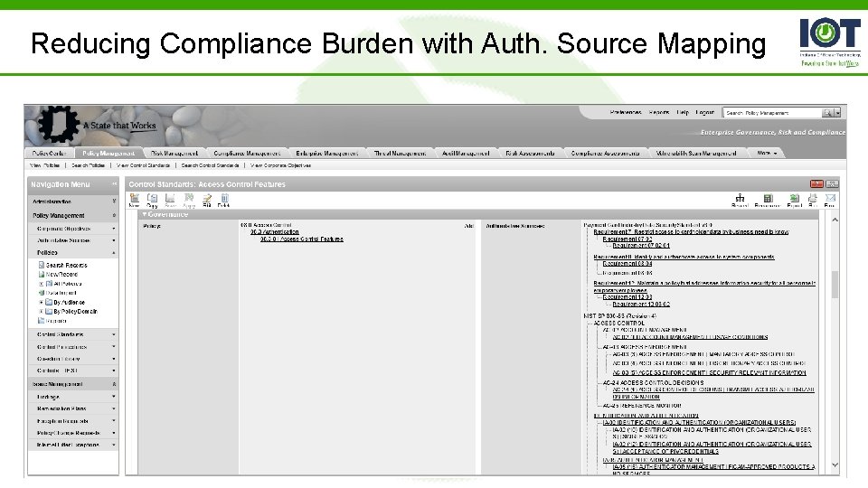Open the Compliance Assessments tab
This screenshot has height=488, width=868.
(605, 154)
